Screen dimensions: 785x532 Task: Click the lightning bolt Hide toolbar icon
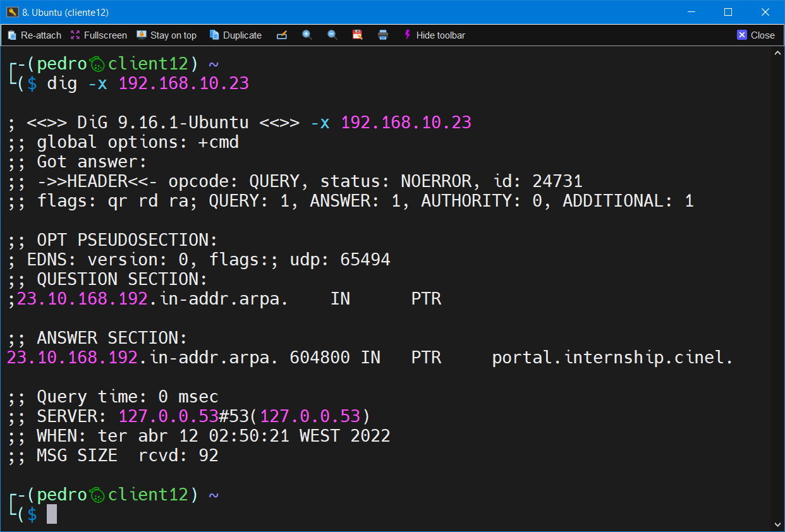(408, 35)
